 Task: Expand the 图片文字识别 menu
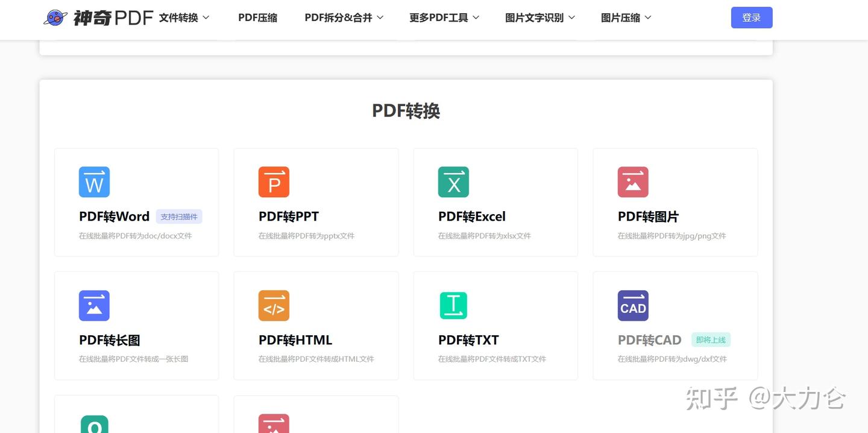click(540, 17)
